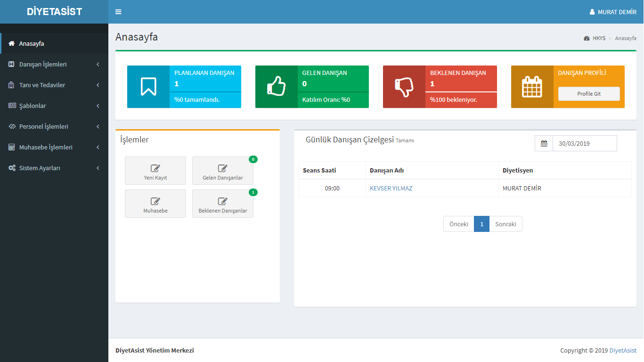Click the 09:00 session time cell
This screenshot has width=644, height=362.
[x=332, y=188]
